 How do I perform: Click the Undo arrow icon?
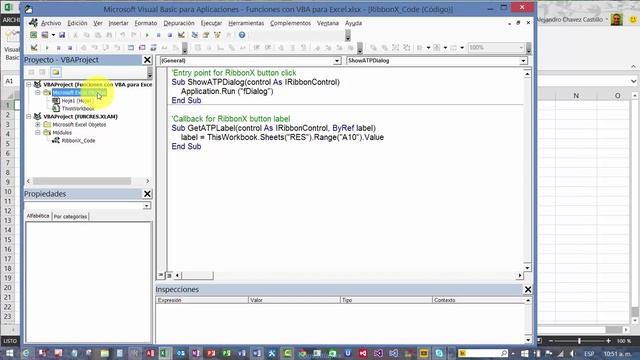coord(122,35)
